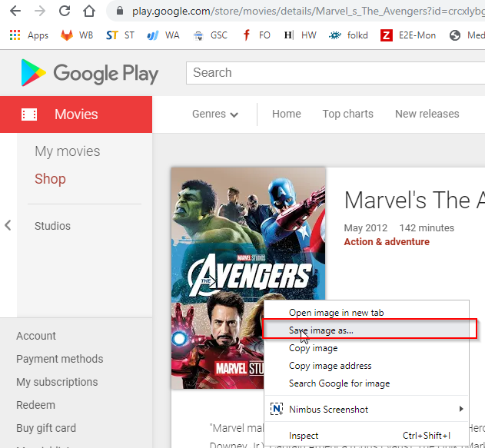Click the browser forward arrow

tap(40, 11)
